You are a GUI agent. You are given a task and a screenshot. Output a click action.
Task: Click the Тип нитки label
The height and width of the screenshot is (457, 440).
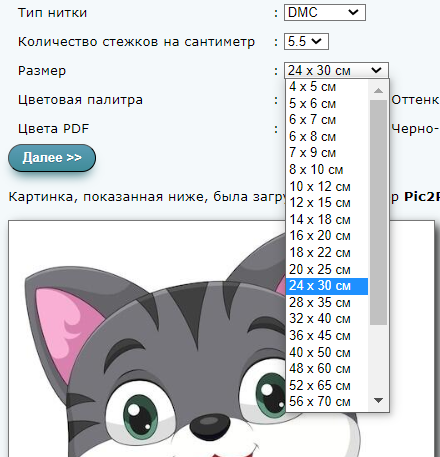tap(52, 13)
